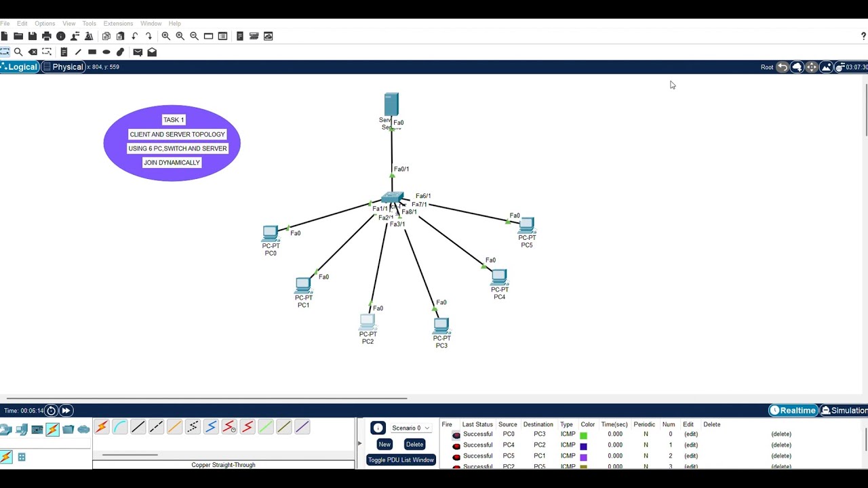Choose the Select tool

tap(5, 52)
